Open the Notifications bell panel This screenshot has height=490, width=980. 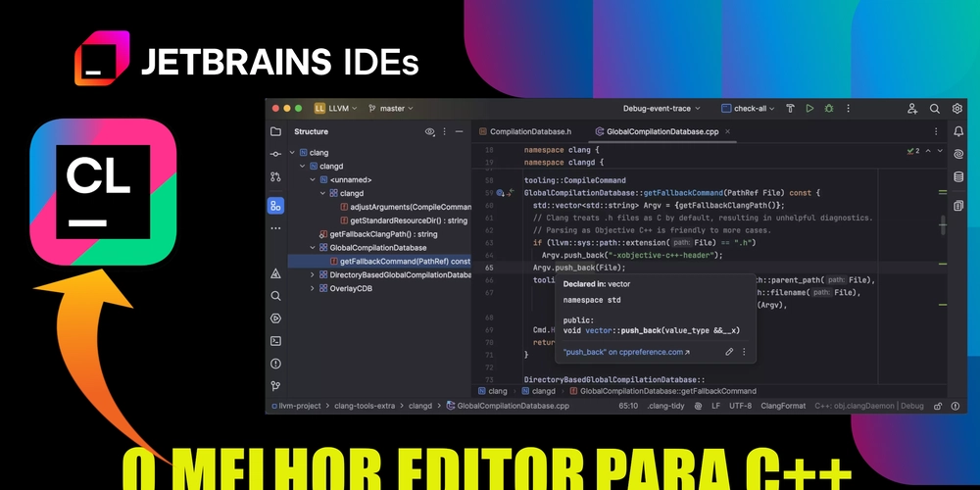957,131
